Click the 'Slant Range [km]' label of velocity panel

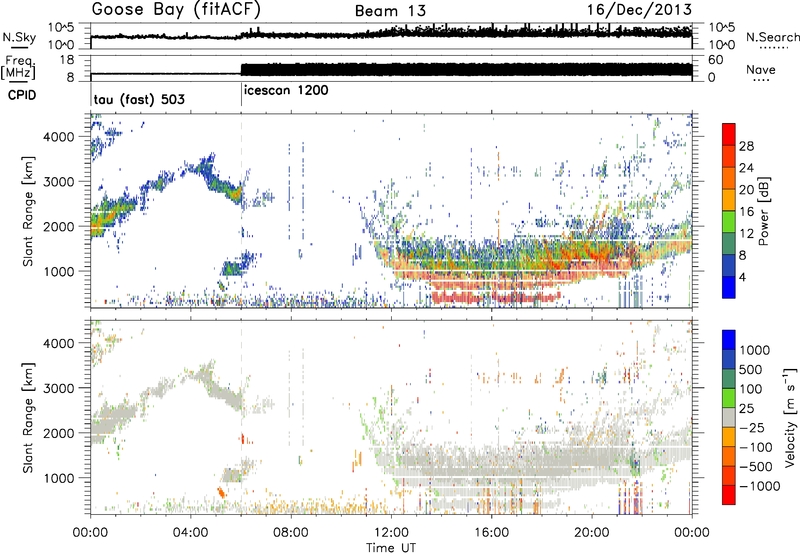(x=28, y=417)
